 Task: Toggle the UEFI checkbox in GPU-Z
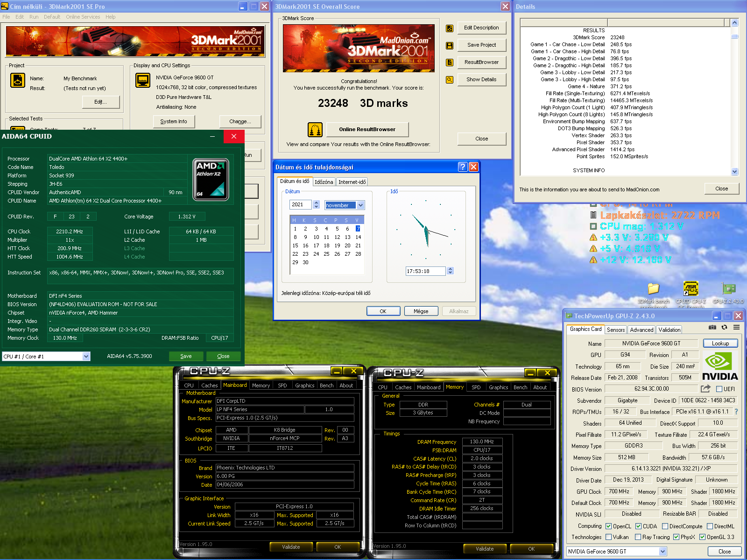coord(719,389)
